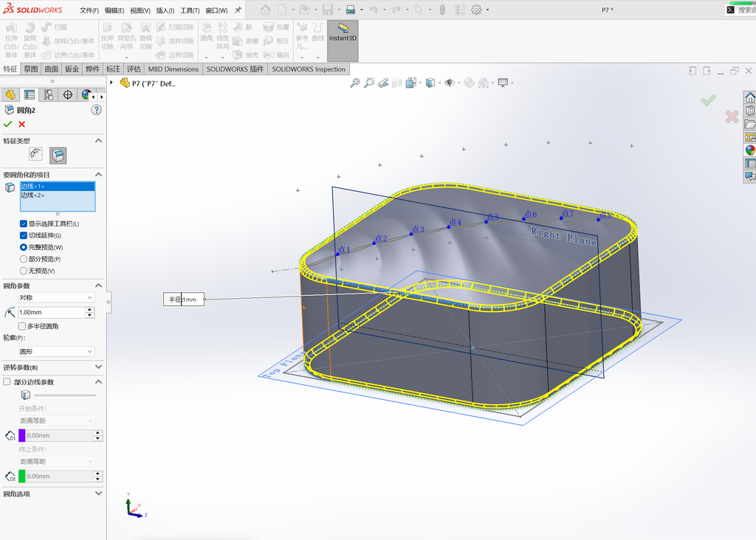756x540 pixels.
Task: Confirm the feature with corner green checkmark
Action: tap(708, 100)
